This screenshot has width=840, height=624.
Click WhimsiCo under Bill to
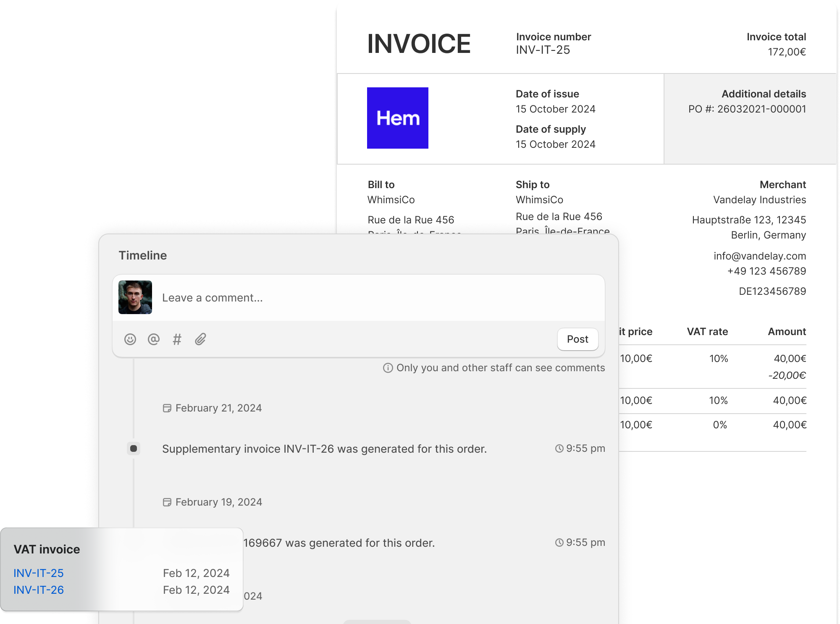click(x=391, y=200)
